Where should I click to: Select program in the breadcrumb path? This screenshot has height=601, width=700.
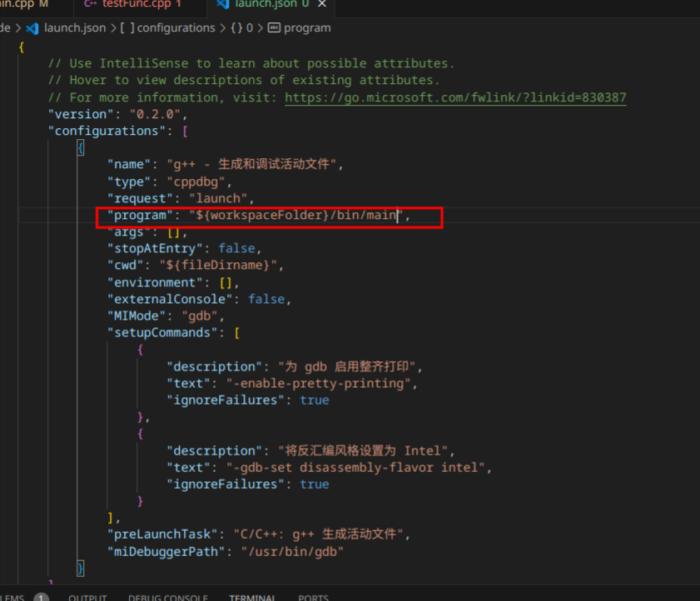[307, 28]
